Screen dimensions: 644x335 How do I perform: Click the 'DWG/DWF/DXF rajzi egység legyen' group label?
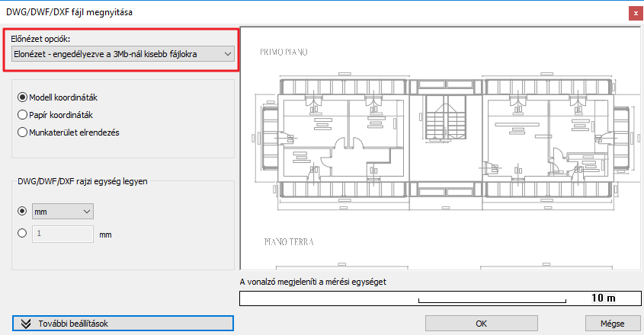(82, 181)
